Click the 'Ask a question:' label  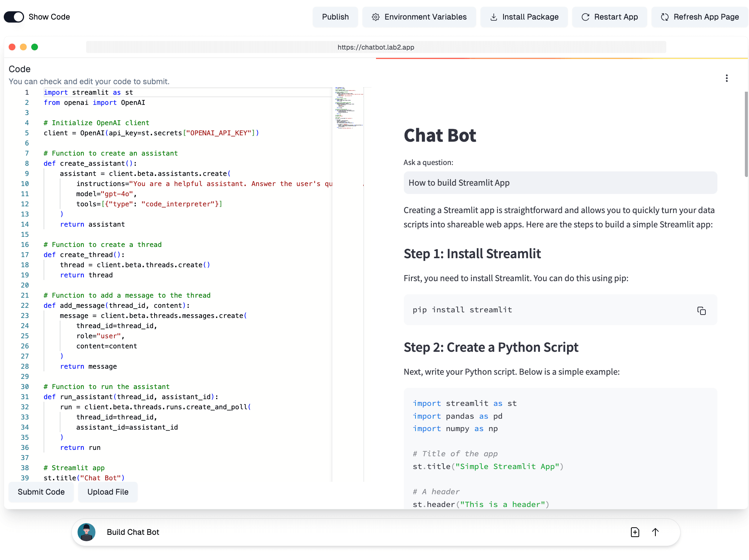click(x=428, y=162)
